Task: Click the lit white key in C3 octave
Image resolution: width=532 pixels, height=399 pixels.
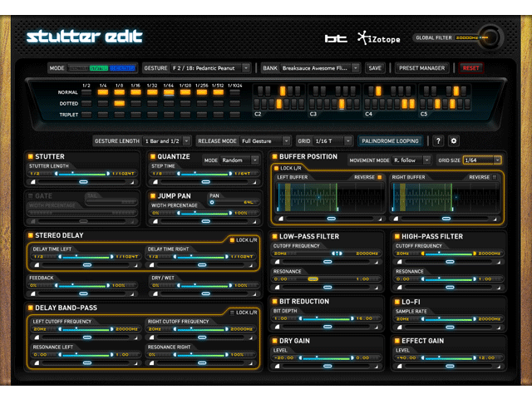Action: tap(342, 104)
